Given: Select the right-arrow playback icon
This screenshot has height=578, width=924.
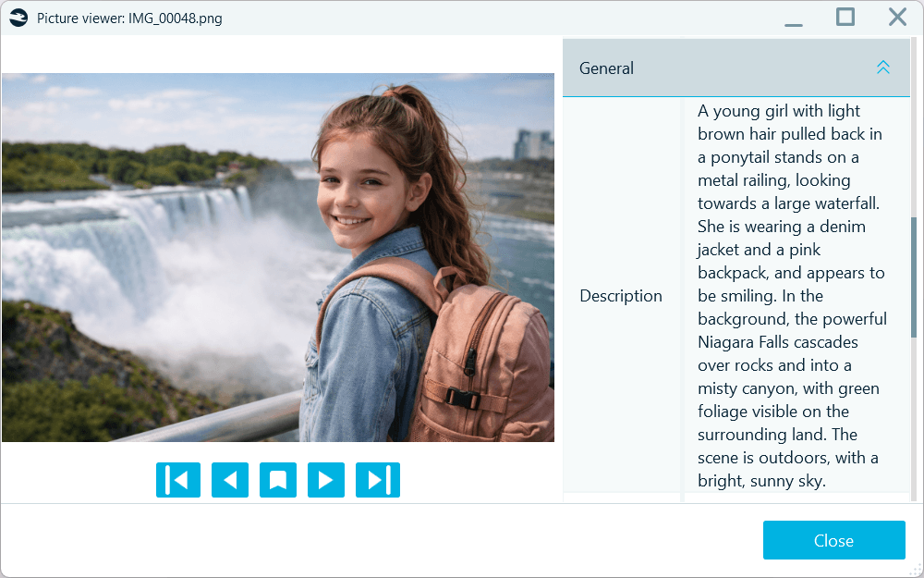Looking at the screenshot, I should [x=326, y=480].
